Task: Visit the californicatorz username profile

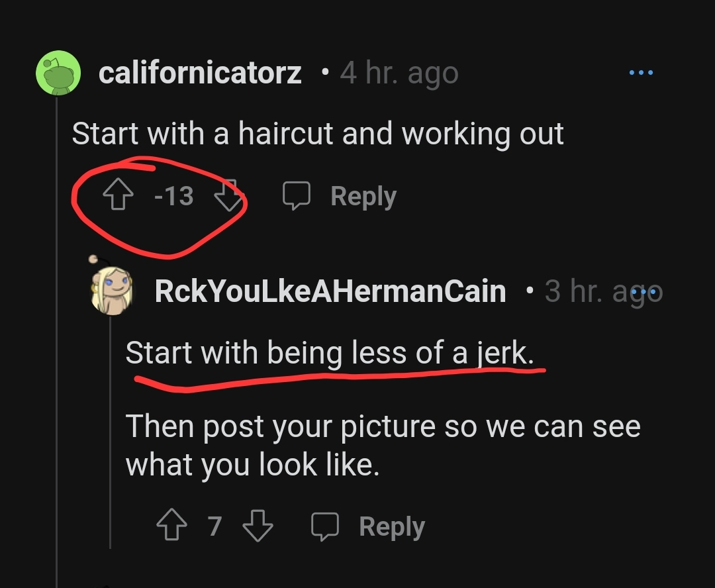Action: [x=200, y=73]
